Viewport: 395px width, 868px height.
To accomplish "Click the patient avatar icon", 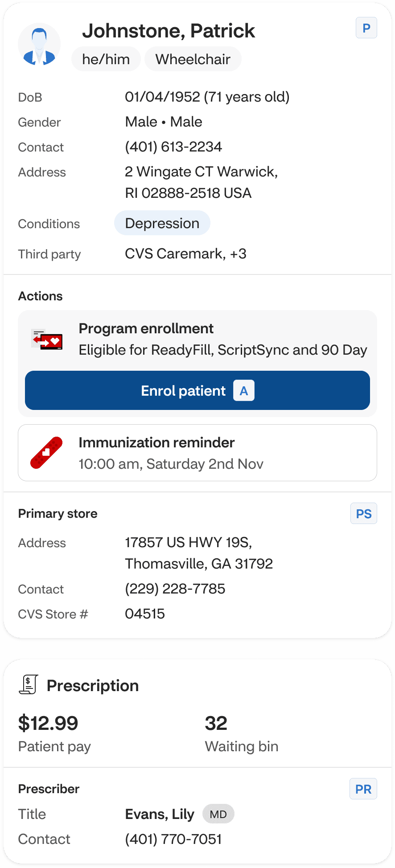I will click(x=39, y=45).
